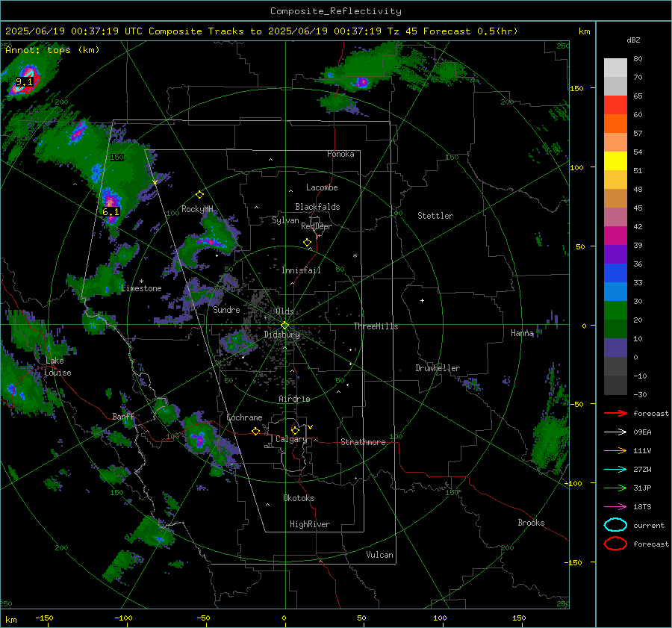Click the yellow diamond marker beside RockyMH
Image resolution: width=672 pixels, height=628 pixels.
(199, 195)
